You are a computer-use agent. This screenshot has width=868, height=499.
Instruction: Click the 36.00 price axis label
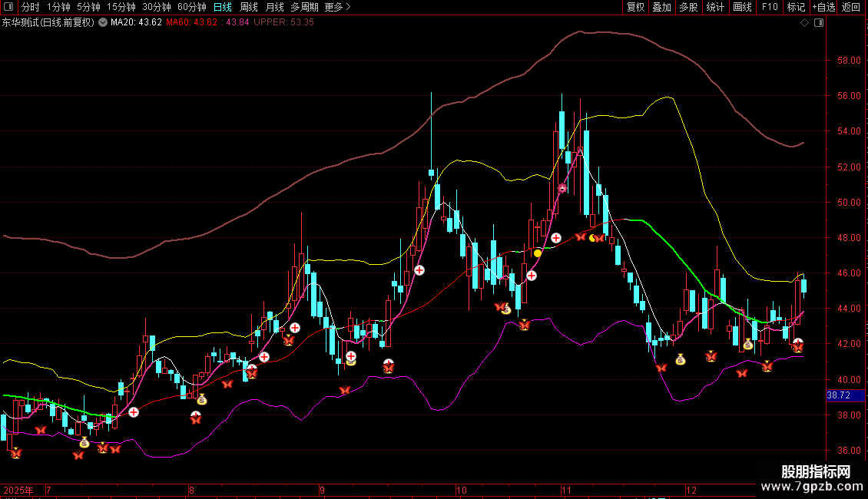(x=849, y=451)
